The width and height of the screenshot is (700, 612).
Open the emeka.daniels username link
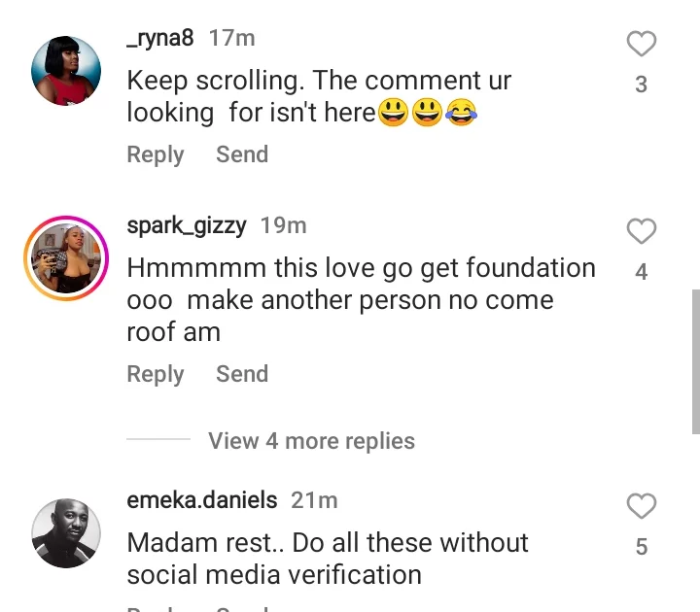[x=202, y=500]
